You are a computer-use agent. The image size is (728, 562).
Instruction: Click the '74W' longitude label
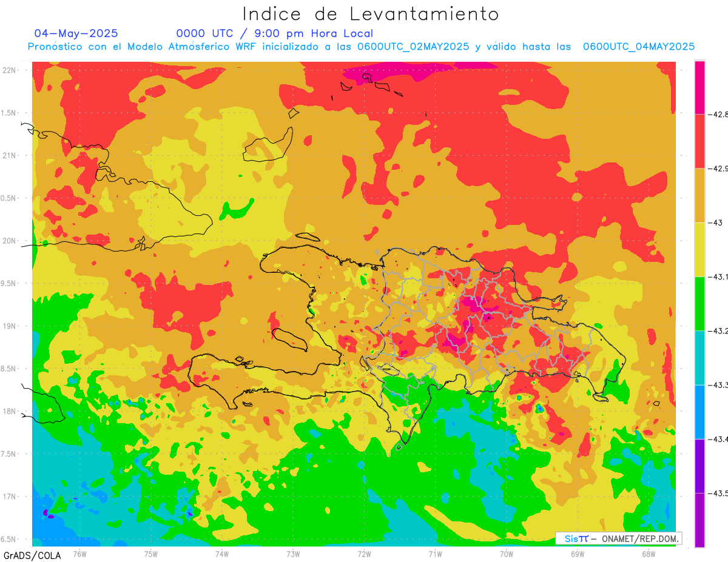[x=222, y=554]
